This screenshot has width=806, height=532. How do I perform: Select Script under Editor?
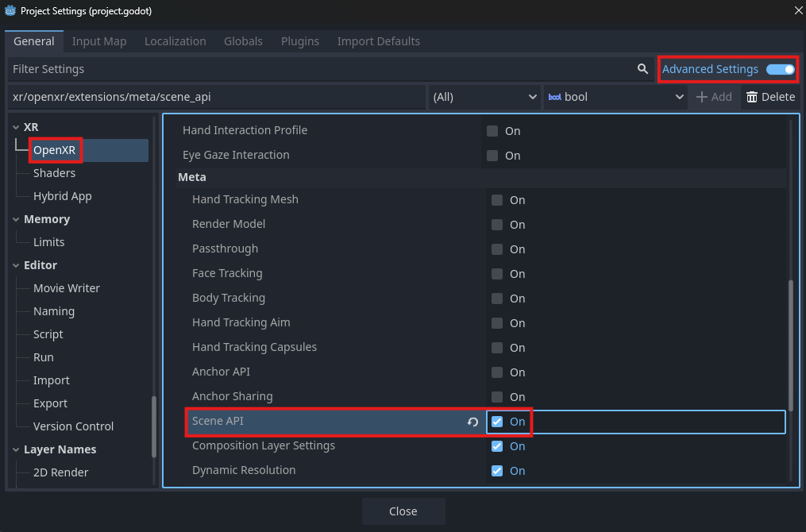[48, 334]
